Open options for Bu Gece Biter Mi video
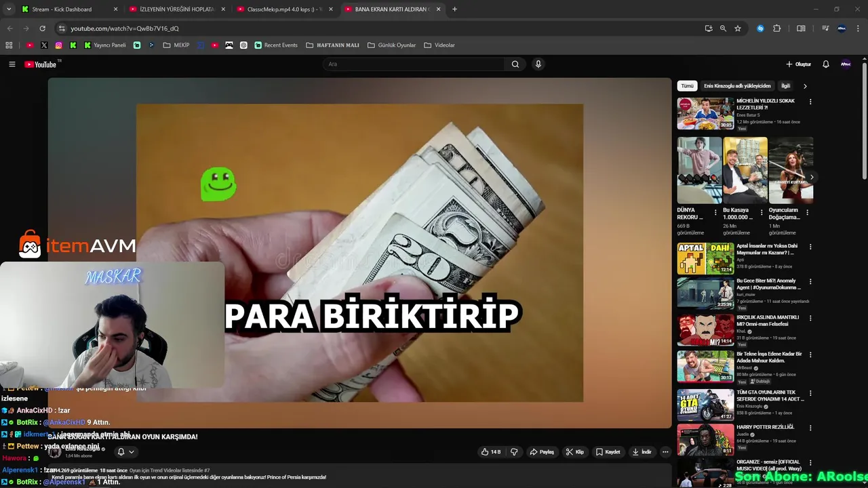 pyautogui.click(x=810, y=281)
